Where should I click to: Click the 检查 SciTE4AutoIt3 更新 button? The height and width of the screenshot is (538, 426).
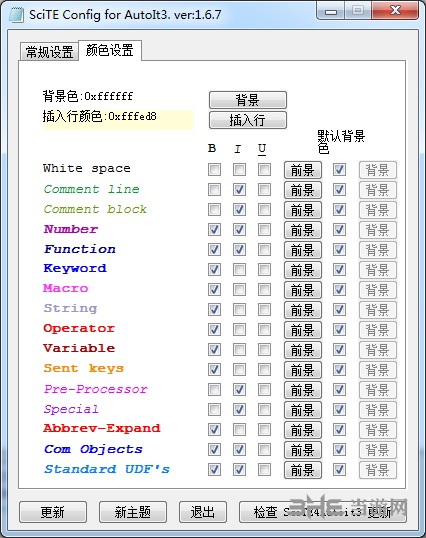[322, 512]
